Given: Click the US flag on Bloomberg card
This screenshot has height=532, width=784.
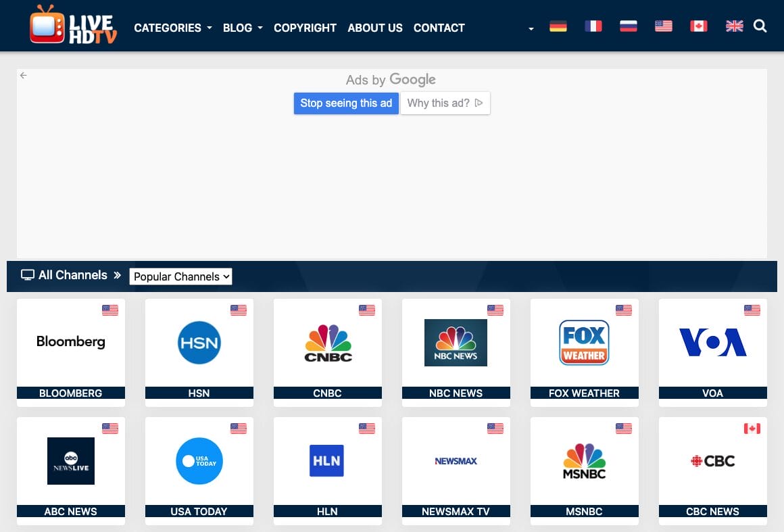Looking at the screenshot, I should point(110,310).
